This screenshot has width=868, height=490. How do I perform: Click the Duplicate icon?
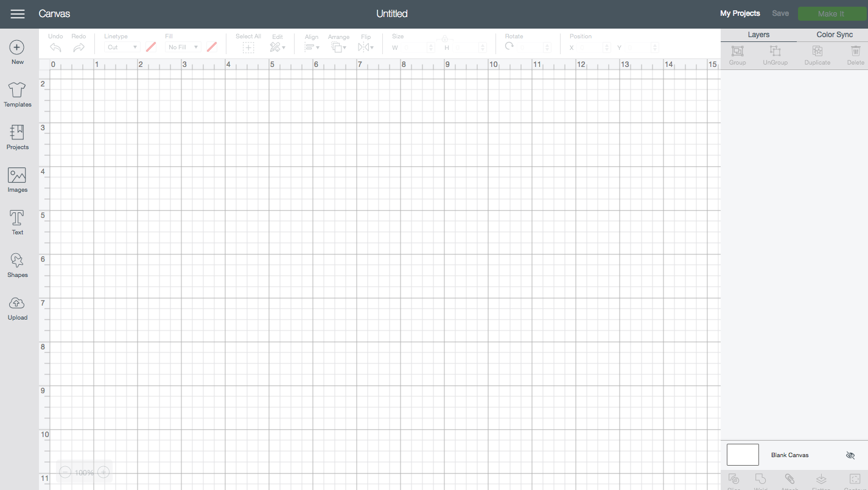tap(817, 52)
